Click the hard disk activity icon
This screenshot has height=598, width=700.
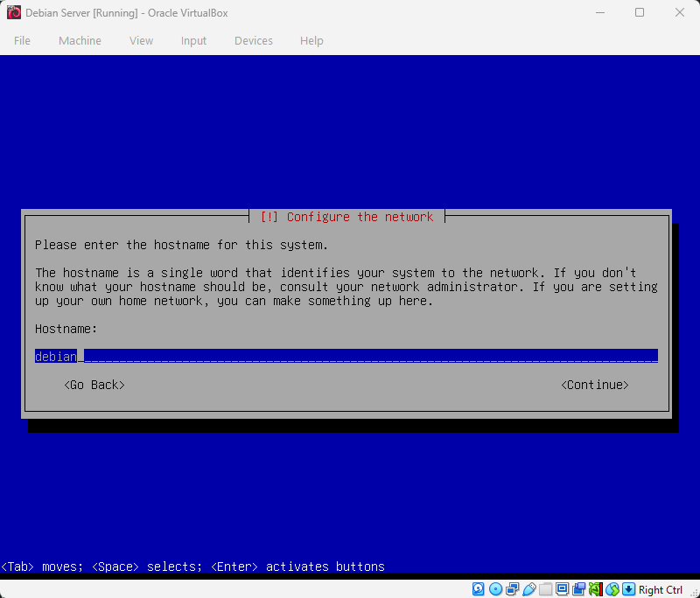click(x=478, y=588)
